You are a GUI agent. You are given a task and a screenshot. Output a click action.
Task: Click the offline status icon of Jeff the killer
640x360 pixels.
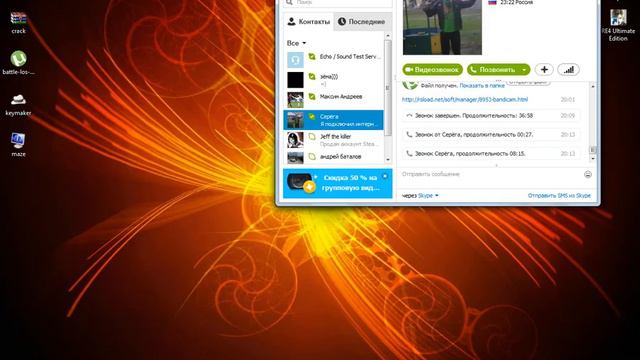click(312, 137)
